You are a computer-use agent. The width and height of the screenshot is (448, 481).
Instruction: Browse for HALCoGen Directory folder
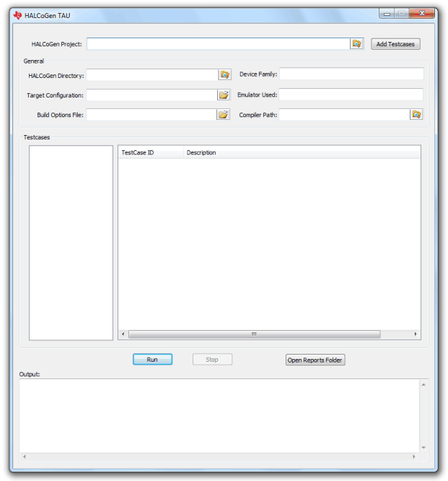224,74
